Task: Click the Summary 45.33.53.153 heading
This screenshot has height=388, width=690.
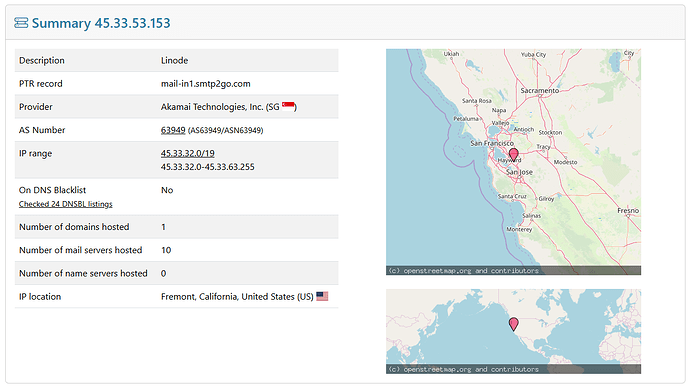Action: [101, 23]
